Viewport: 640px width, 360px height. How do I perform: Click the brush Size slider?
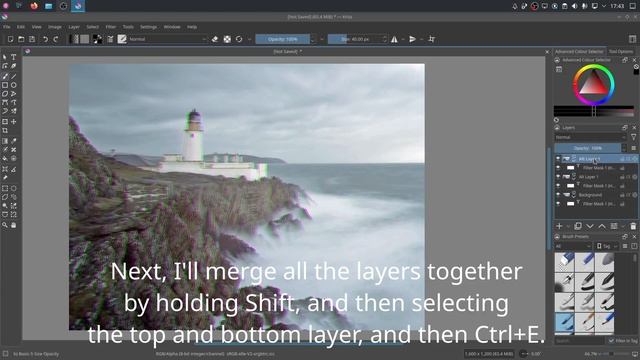(x=355, y=39)
